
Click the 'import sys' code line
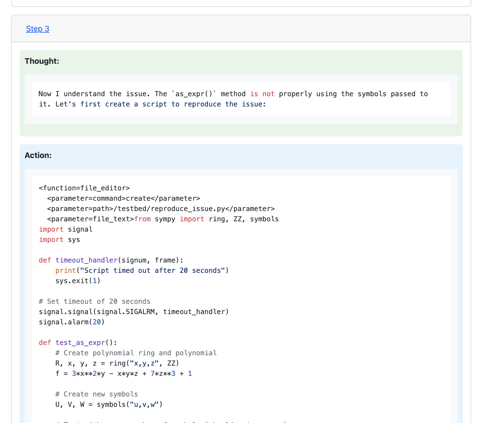[x=59, y=240]
